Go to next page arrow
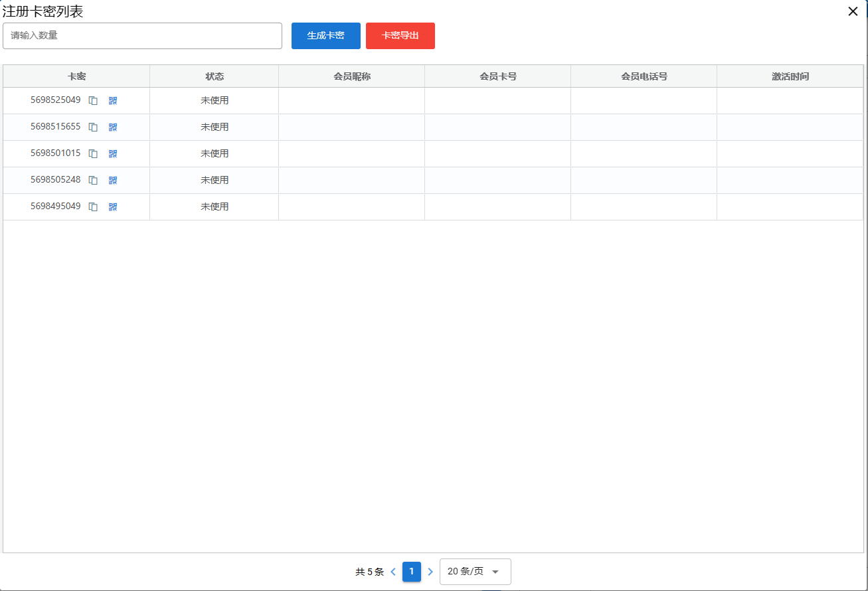The image size is (868, 591). [x=430, y=572]
